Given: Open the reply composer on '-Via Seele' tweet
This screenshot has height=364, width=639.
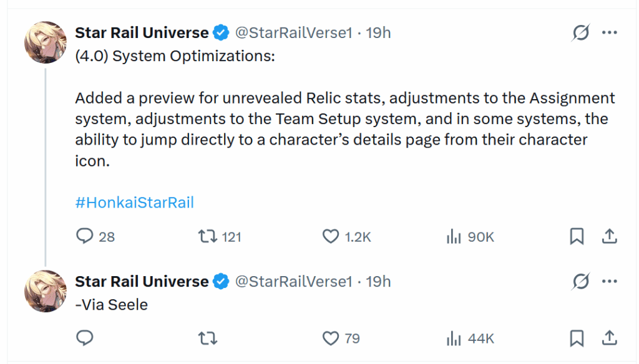Looking at the screenshot, I should [85, 338].
